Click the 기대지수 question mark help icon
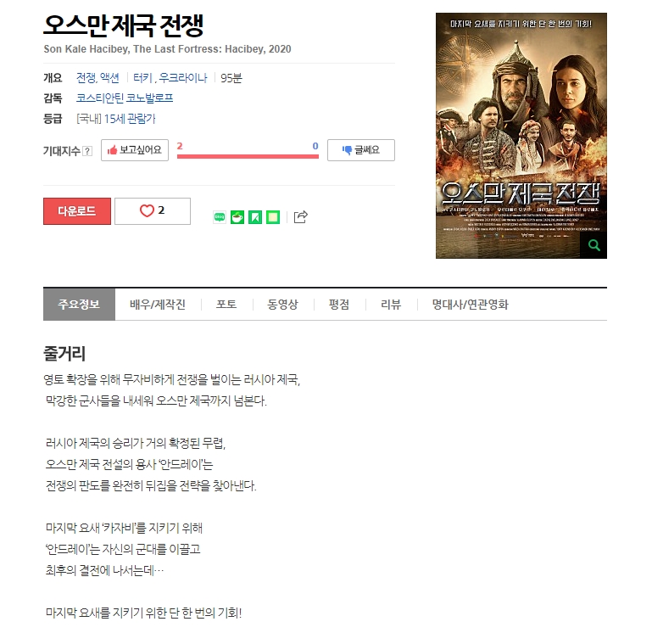 tap(87, 151)
